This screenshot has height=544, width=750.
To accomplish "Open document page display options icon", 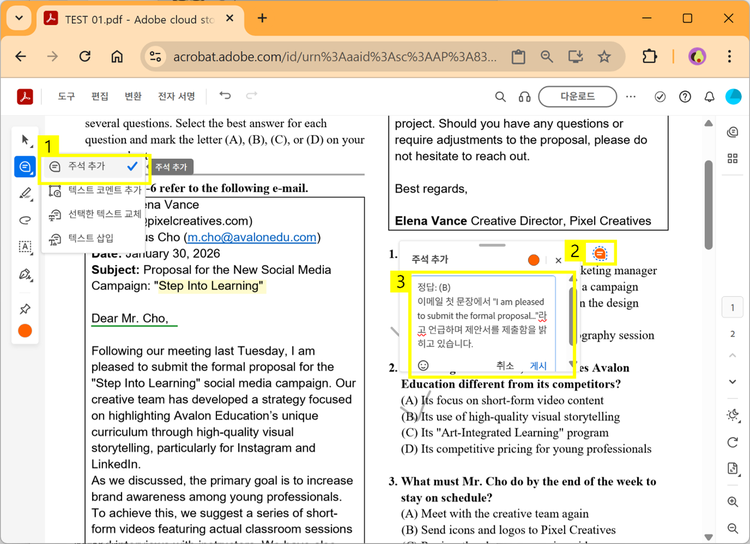I will [x=732, y=468].
